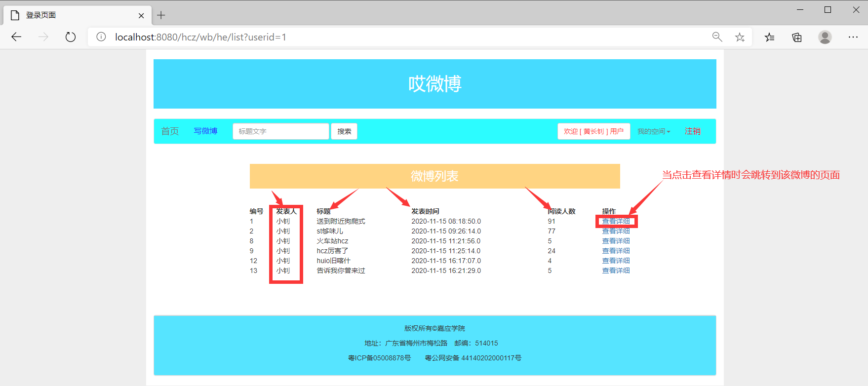Open browser settings and more menu
The image size is (868, 386).
coord(853,37)
